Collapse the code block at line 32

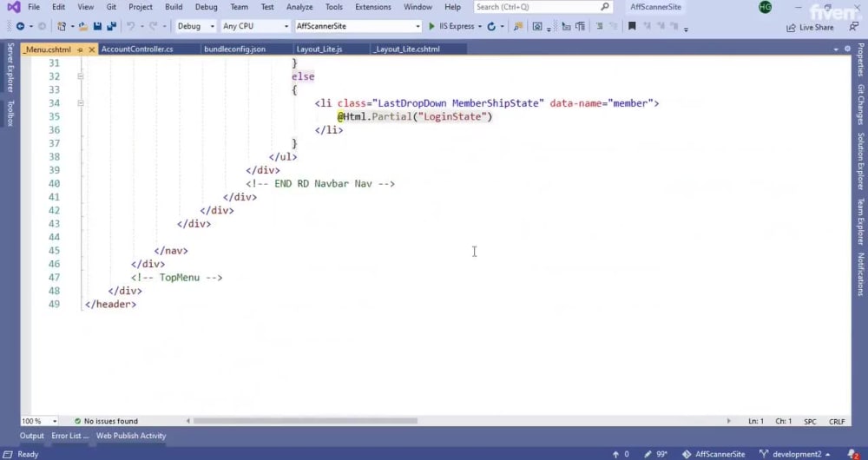point(80,76)
